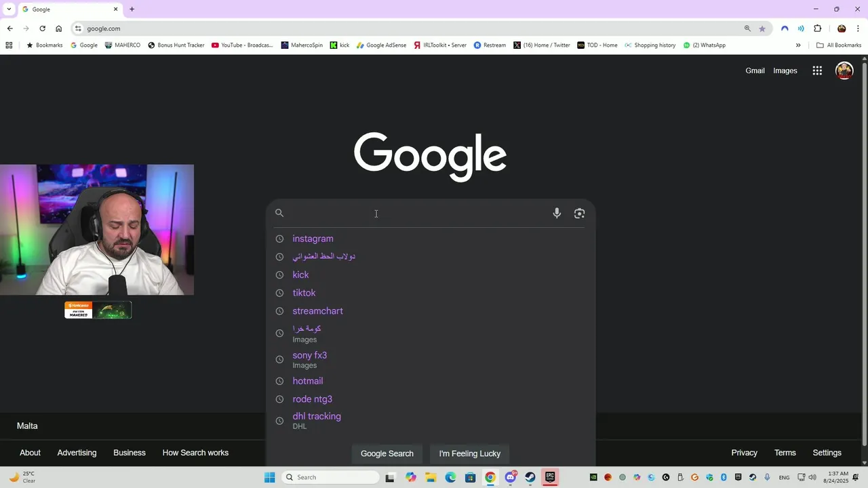Open the Terms footer link
Screen dimensions: 868x488
click(785, 453)
